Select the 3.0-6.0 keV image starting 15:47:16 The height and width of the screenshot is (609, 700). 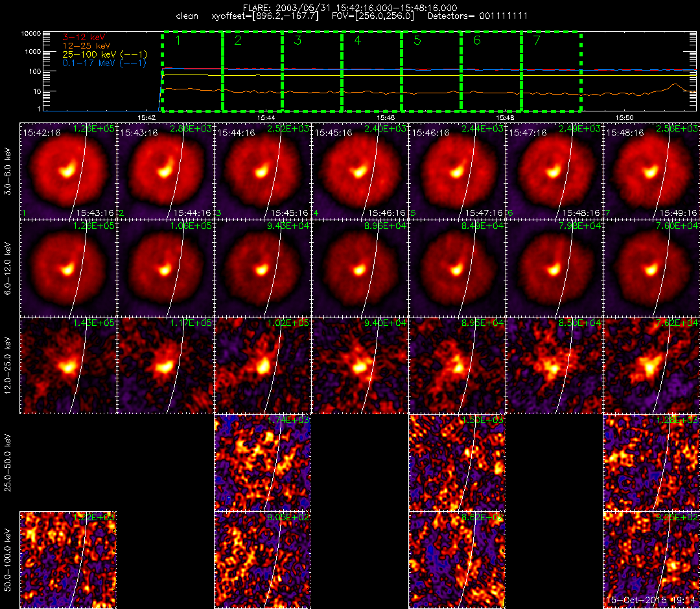pos(554,171)
